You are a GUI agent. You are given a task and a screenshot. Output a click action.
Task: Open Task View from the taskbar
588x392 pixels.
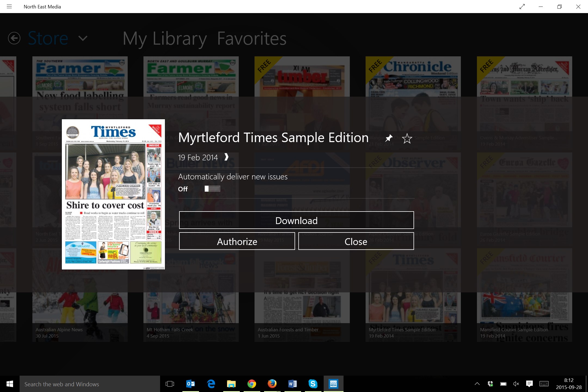tap(170, 384)
